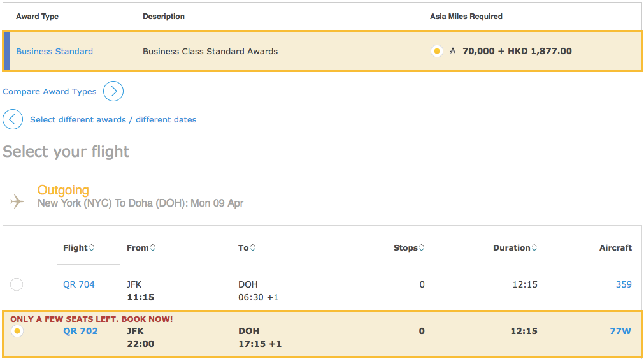Click Select different awards / different dates
Screen dimensions: 644x359
pyautogui.click(x=113, y=120)
